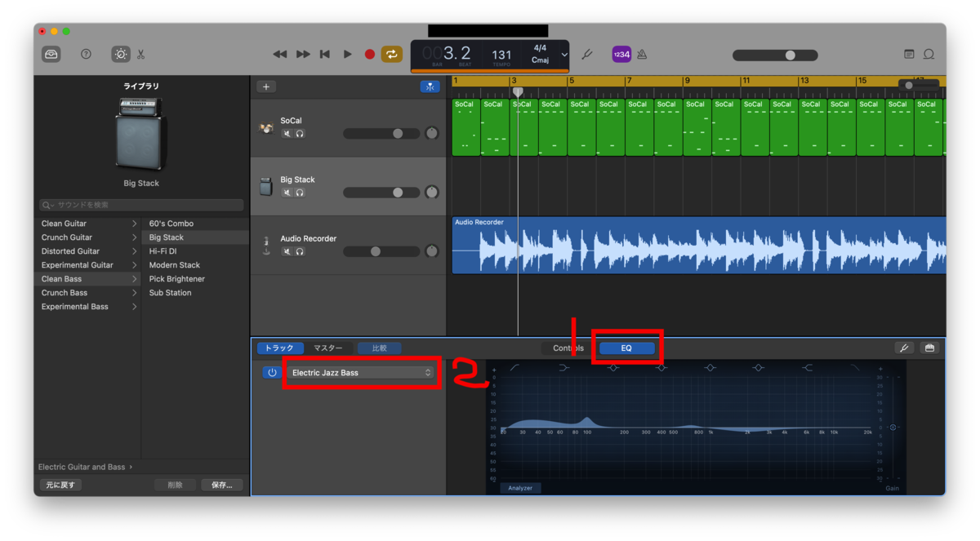Solo the SoCal track with headphones icon
Screen dimensions: 980x541
300,134
